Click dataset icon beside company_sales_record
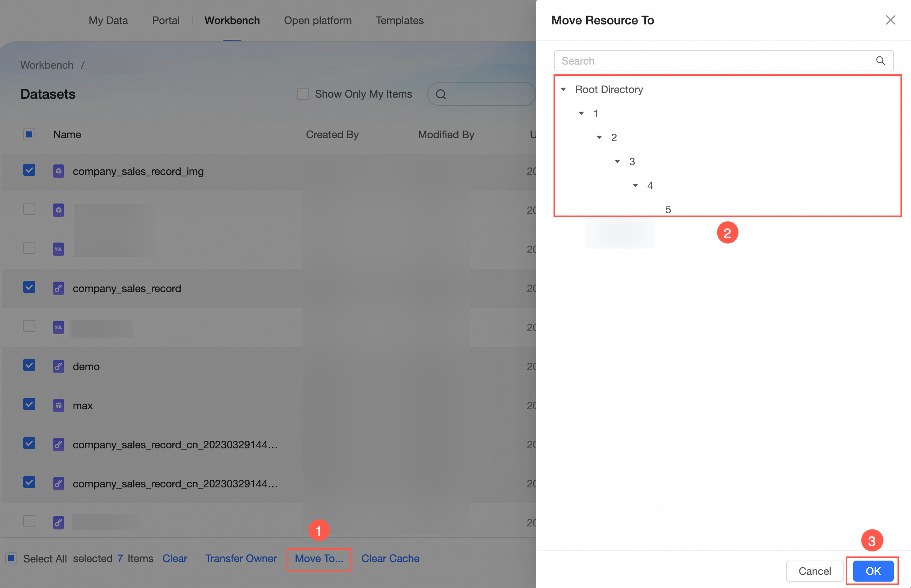911x588 pixels. pos(59,288)
